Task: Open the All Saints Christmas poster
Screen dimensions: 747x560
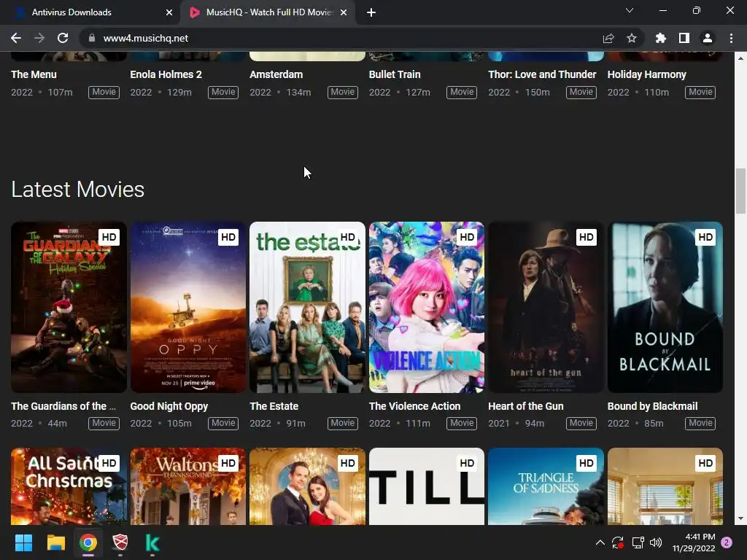Action: click(x=69, y=486)
